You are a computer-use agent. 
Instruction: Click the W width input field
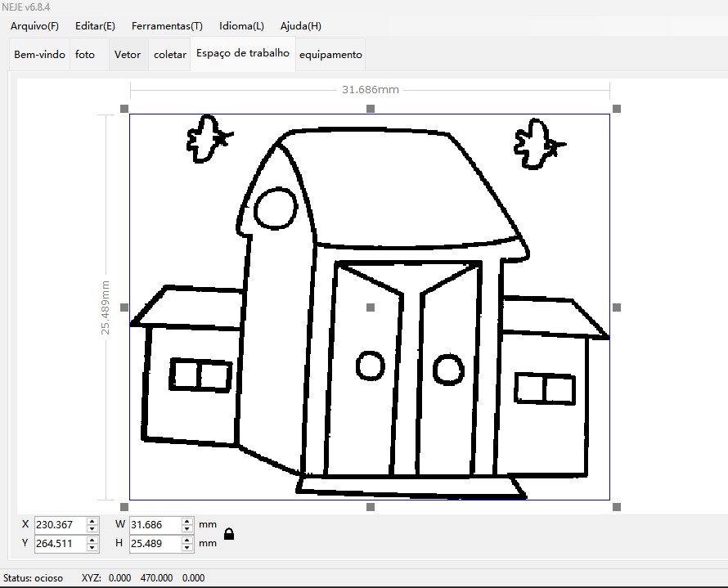click(154, 524)
